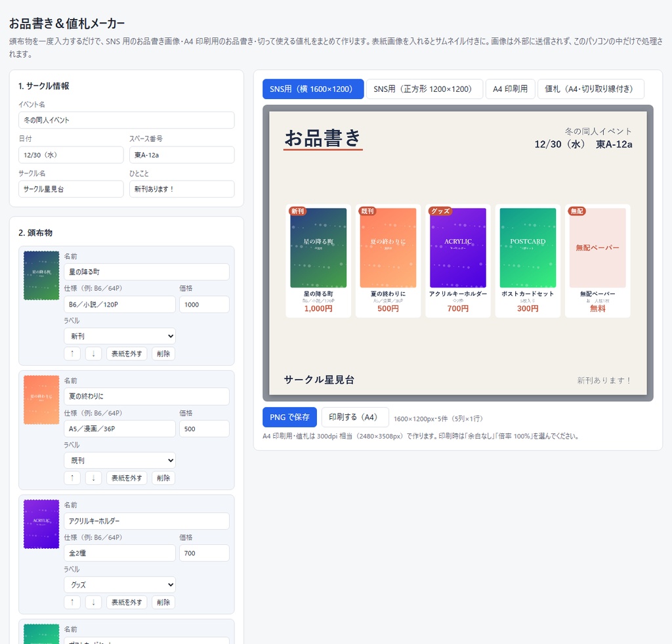672x644 pixels.
Task: Click the PNG で保存 button
Action: [x=289, y=417]
